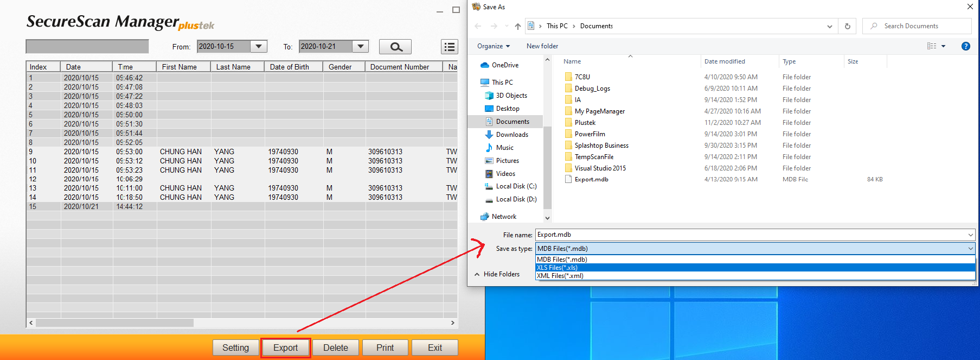
Task: Open the change view icon in dialog
Action: [932, 46]
